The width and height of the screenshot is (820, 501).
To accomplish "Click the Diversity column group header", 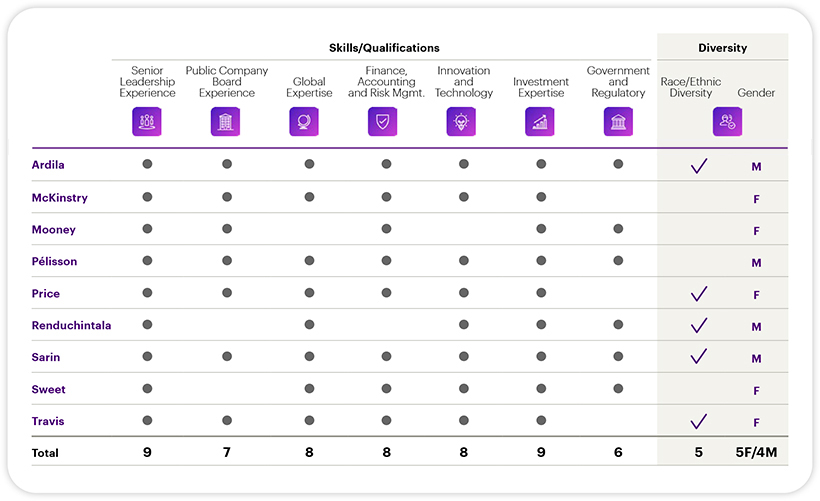I will [x=722, y=48].
